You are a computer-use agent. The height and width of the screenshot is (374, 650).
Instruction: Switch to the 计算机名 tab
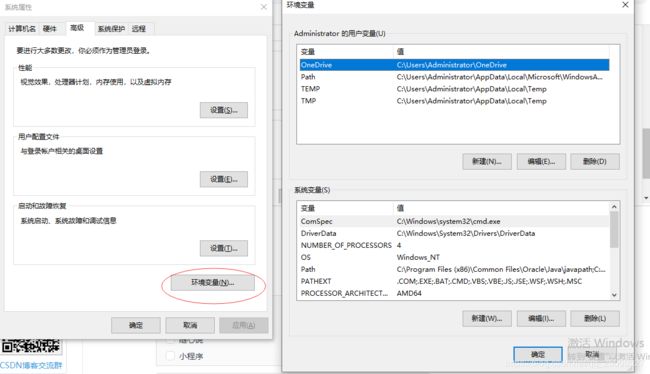pos(22,29)
